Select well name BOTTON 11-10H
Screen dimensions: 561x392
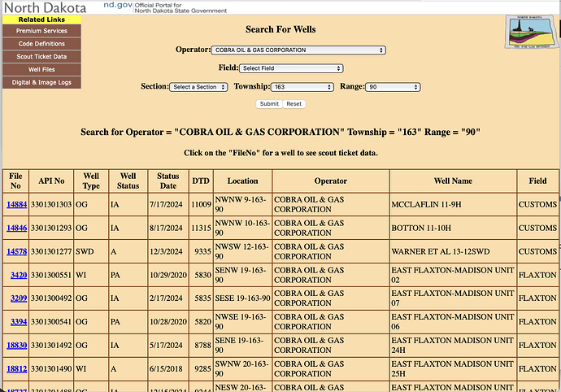click(421, 228)
